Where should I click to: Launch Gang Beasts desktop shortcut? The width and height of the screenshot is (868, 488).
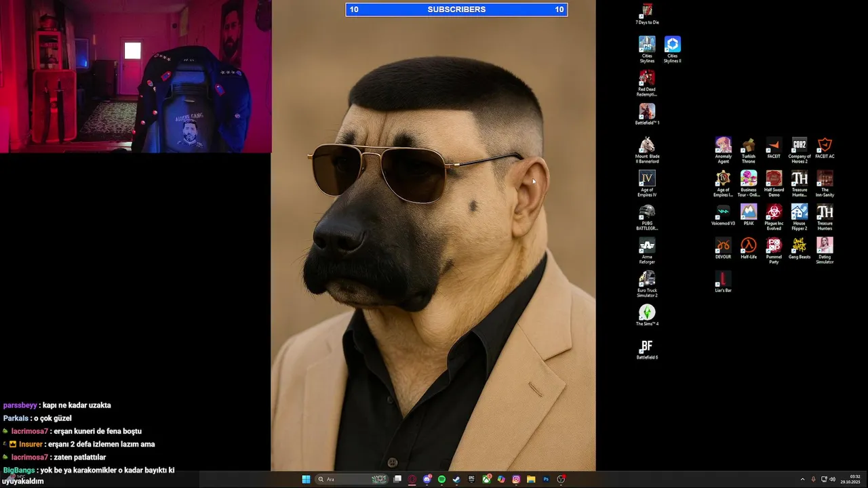tap(800, 247)
